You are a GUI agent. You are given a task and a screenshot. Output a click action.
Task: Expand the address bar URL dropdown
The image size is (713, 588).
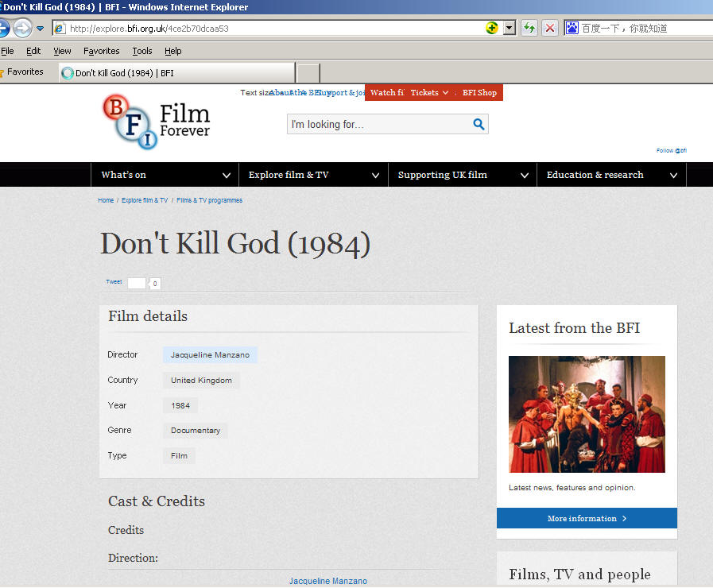click(510, 28)
